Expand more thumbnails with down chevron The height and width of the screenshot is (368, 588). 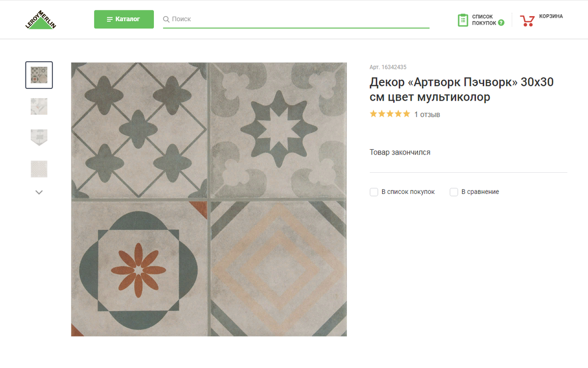click(39, 192)
